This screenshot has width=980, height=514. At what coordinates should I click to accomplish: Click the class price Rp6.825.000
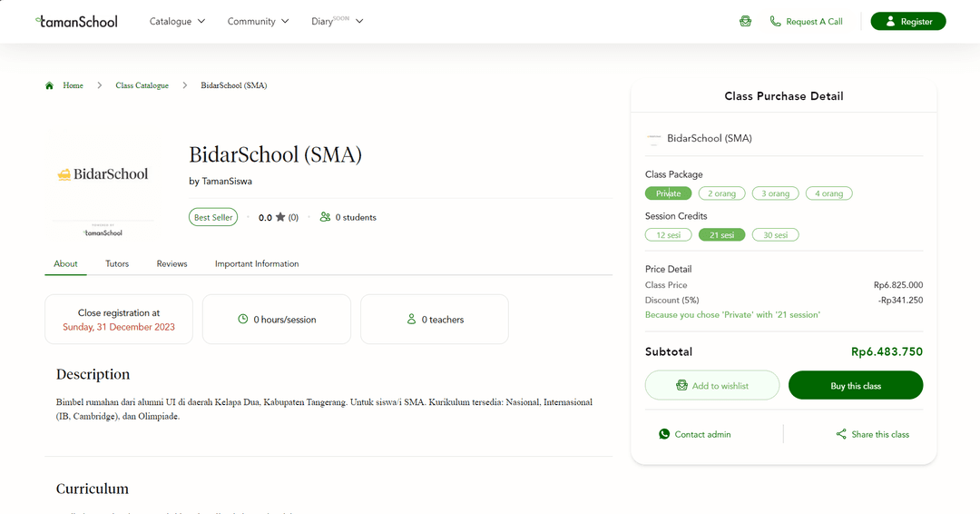898,285
